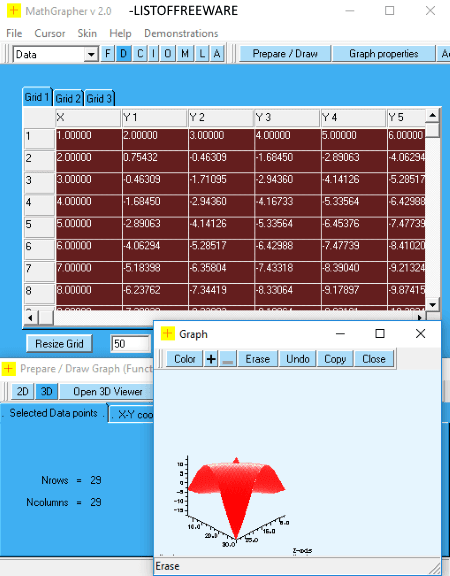Click the minus button in Graph window
Screen dimensions: 450x576
coord(228,359)
